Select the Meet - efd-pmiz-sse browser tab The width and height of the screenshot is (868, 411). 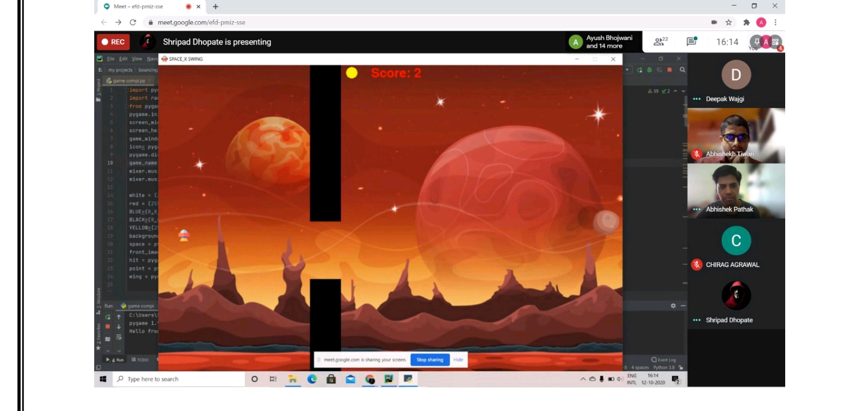151,7
